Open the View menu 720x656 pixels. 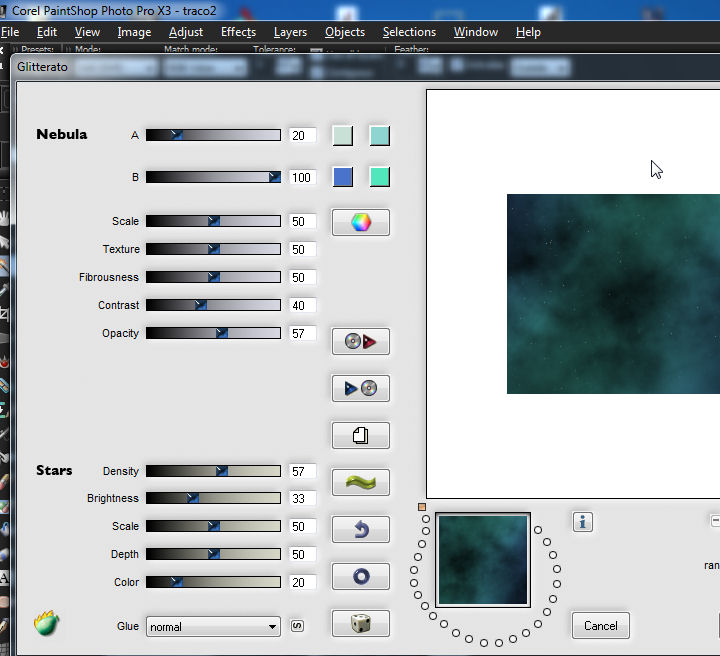point(87,32)
